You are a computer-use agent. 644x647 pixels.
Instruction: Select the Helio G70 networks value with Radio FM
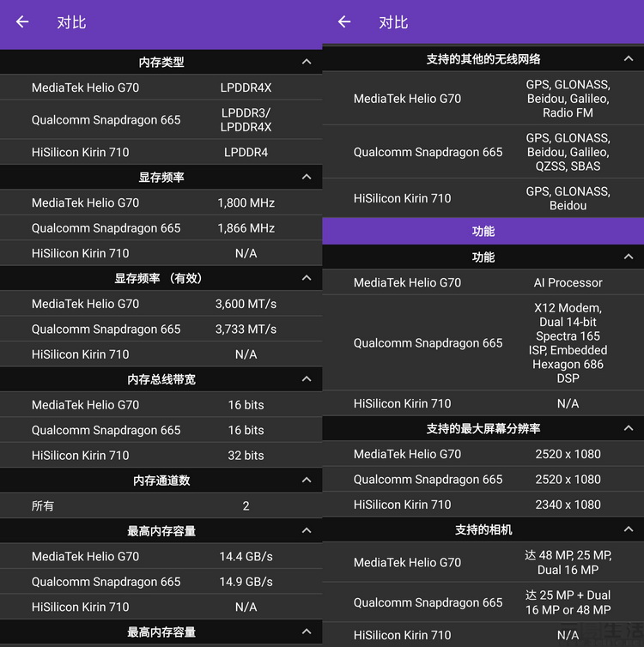(x=568, y=99)
